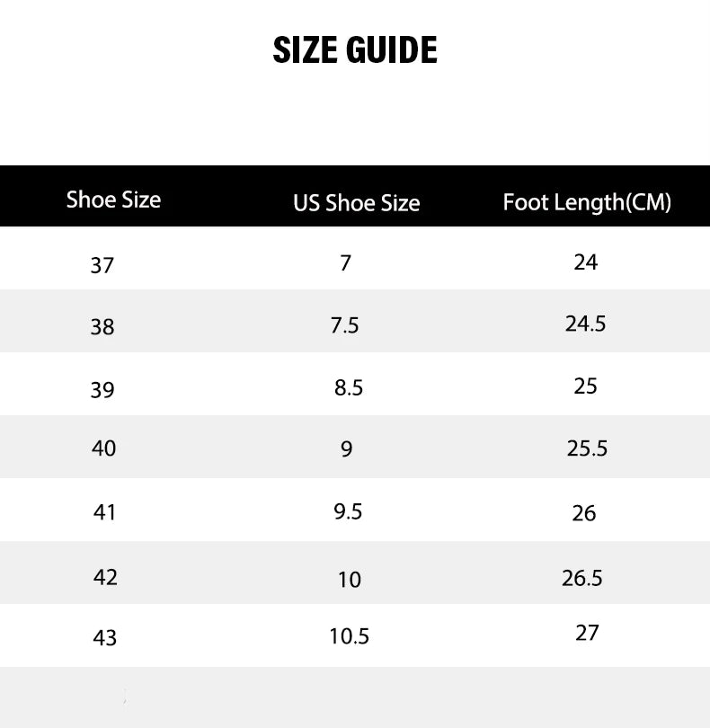Image resolution: width=710 pixels, height=728 pixels.
Task: Choose shoe size 39 cell
Action: coord(102,390)
